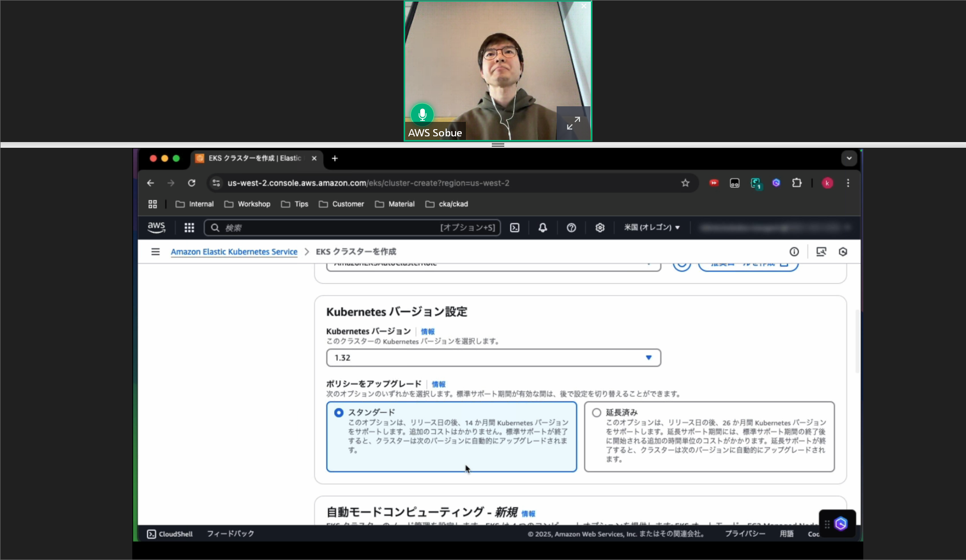The image size is (966, 560).
Task: Open 情報 link beside Kubernetes バージョン
Action: click(427, 332)
